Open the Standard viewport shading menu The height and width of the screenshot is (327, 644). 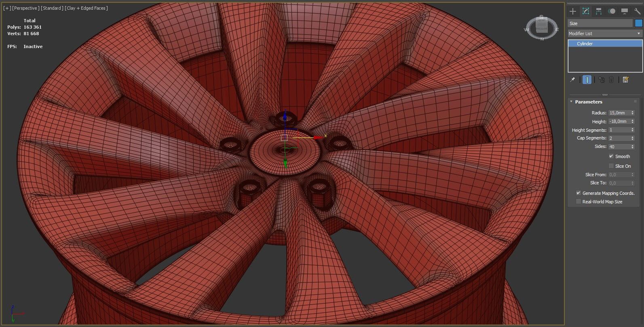tap(52, 8)
